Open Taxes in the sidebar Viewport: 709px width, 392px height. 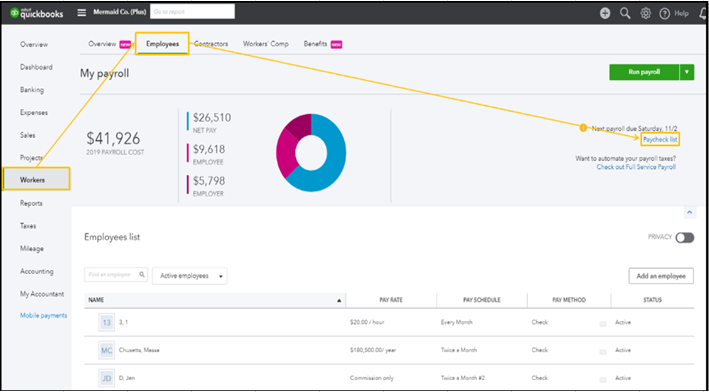pos(28,226)
